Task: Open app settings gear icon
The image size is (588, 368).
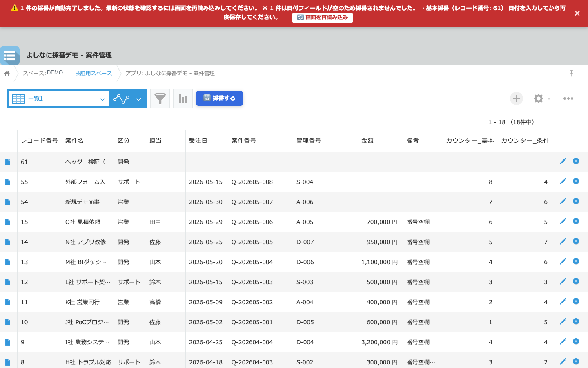Action: point(539,99)
